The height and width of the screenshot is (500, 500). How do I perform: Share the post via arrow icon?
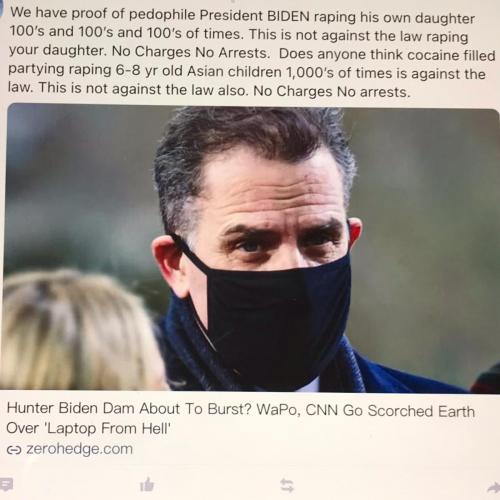(493, 488)
